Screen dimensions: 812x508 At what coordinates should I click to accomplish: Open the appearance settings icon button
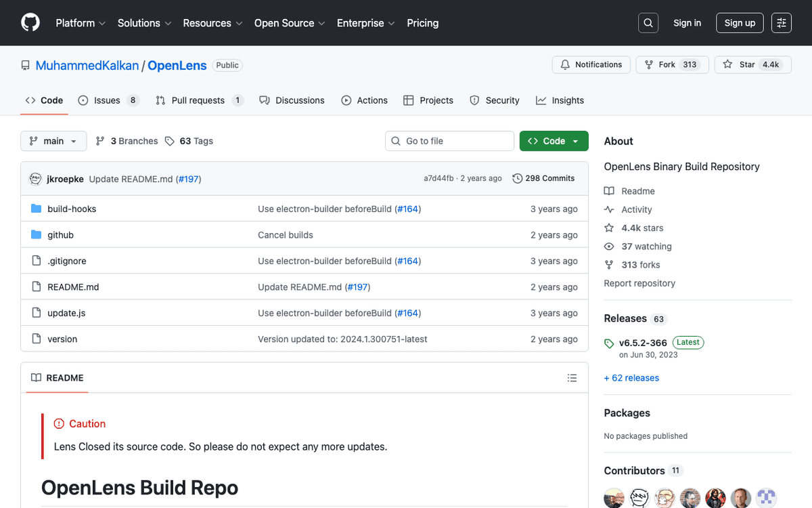[x=782, y=23]
